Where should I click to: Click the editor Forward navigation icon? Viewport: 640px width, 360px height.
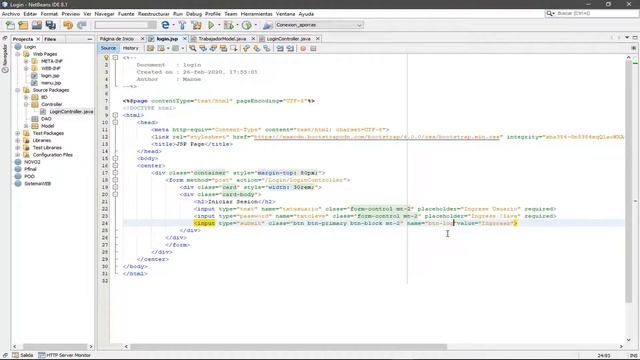176,49
